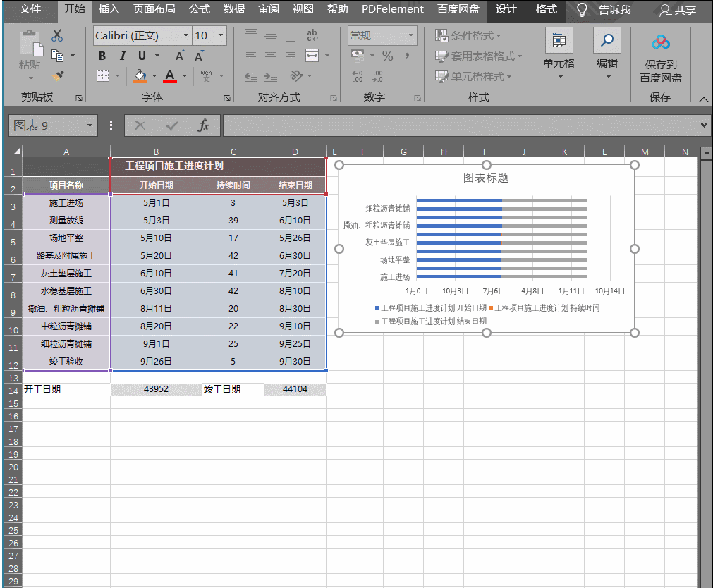The image size is (713, 588).
Task: Click the Cut scissors icon
Action: 57,35
